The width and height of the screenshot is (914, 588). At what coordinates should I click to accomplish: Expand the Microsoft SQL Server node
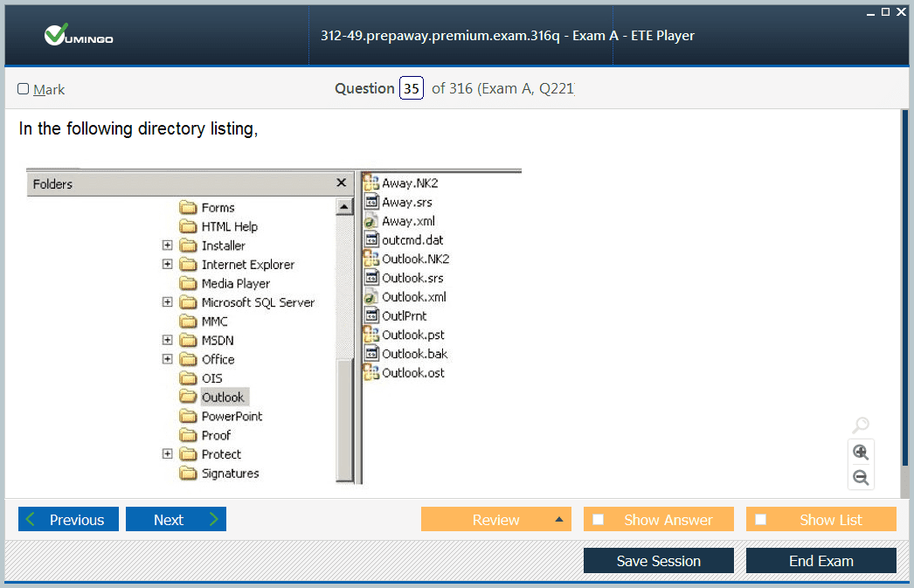click(167, 302)
